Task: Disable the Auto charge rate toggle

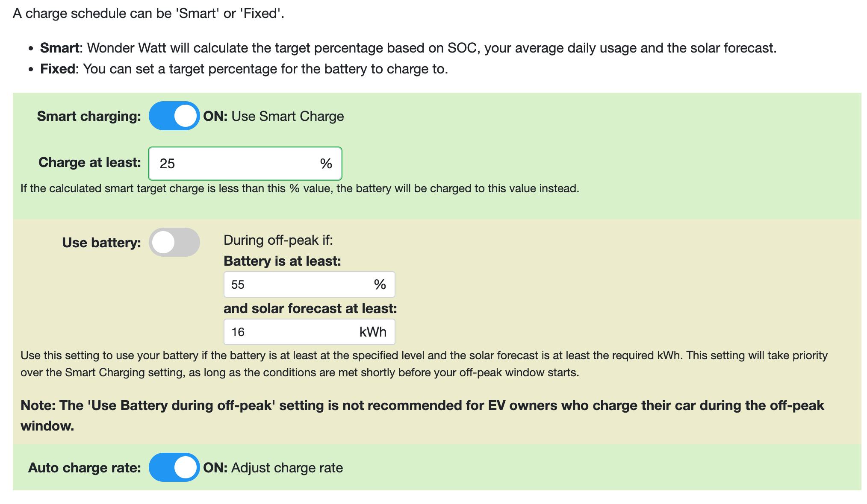Action: (x=174, y=467)
